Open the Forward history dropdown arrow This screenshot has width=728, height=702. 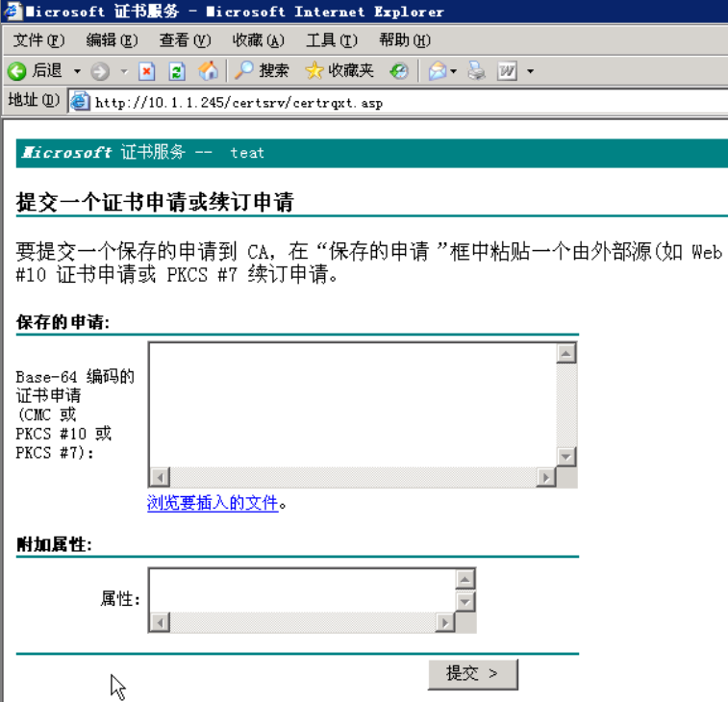point(123,71)
